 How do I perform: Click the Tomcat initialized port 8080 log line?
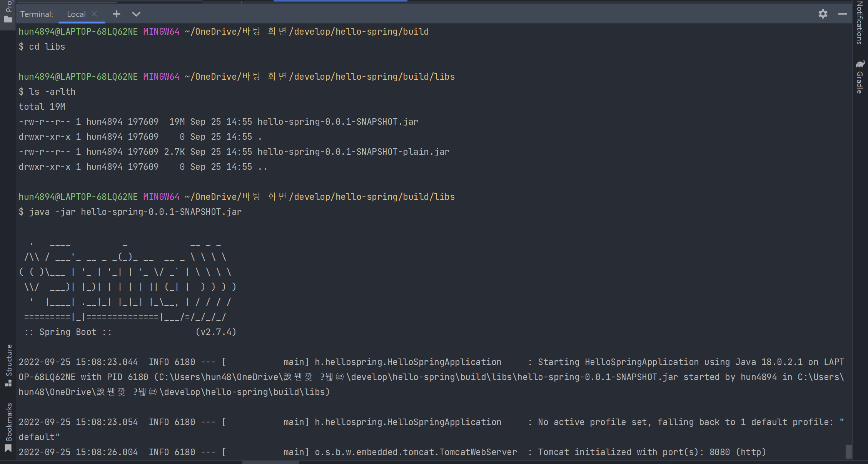651,452
